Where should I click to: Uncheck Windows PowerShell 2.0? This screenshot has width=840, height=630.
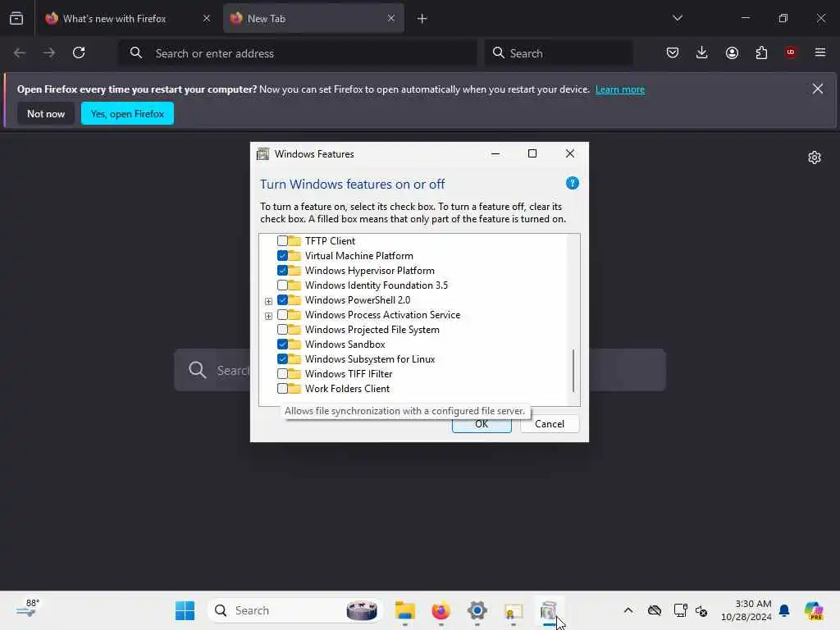[x=282, y=300]
